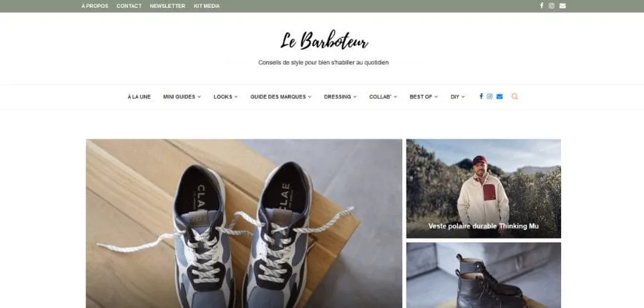Click the Le Barboteur logo

click(324, 40)
